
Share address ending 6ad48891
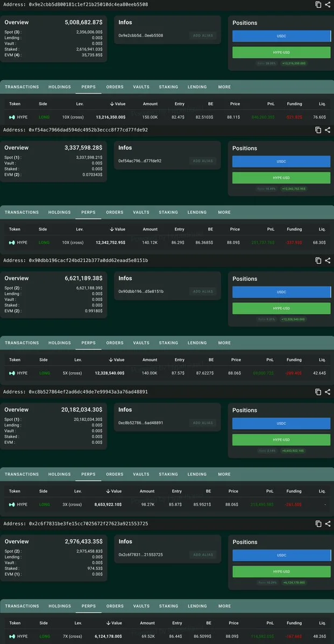click(328, 392)
